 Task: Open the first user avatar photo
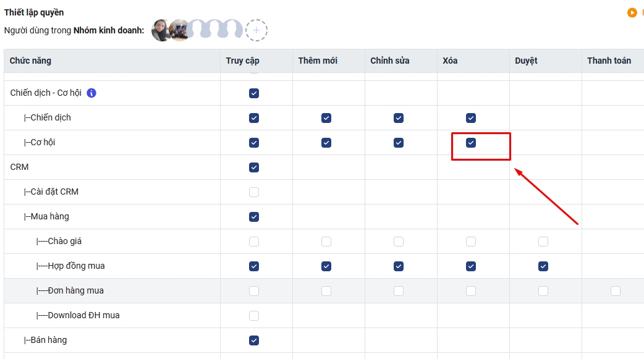click(x=161, y=30)
